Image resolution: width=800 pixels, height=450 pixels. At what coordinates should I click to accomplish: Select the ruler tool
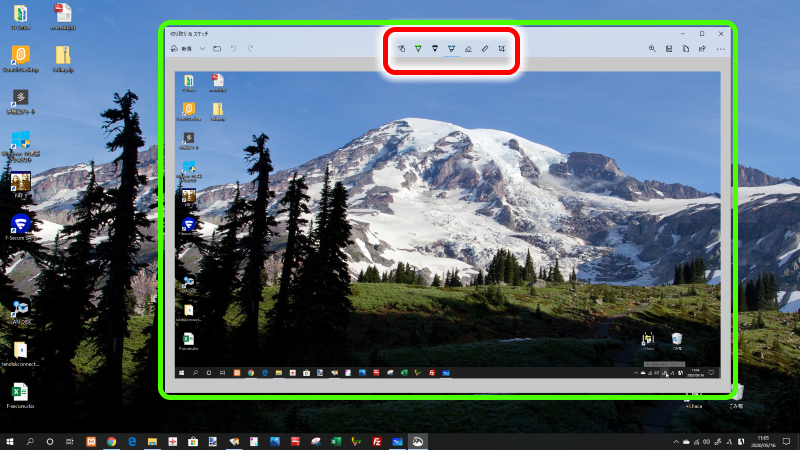485,48
